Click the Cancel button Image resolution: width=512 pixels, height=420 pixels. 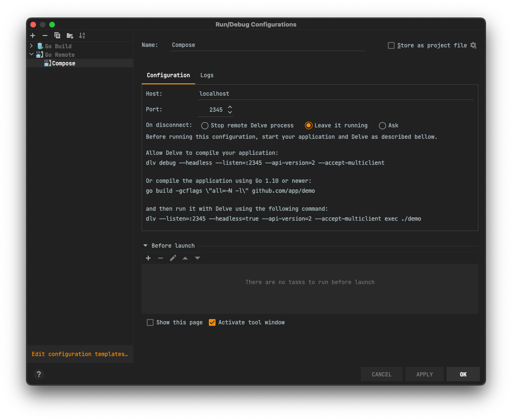381,374
